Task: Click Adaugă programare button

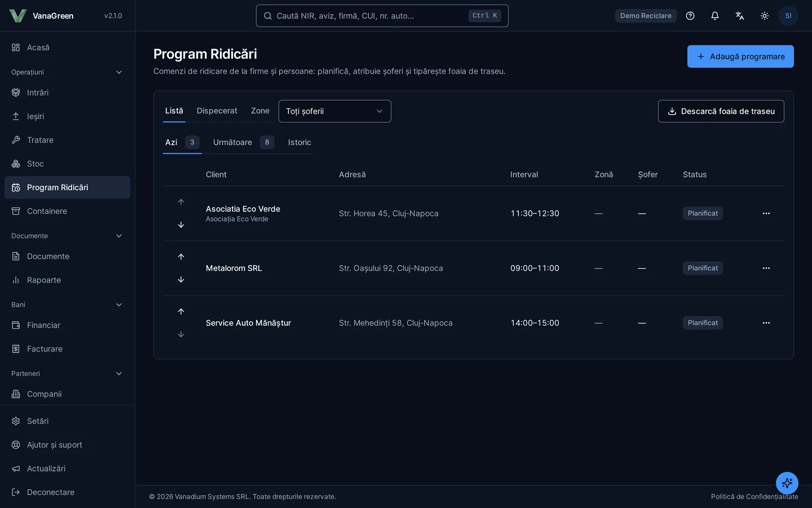Action: pos(740,56)
